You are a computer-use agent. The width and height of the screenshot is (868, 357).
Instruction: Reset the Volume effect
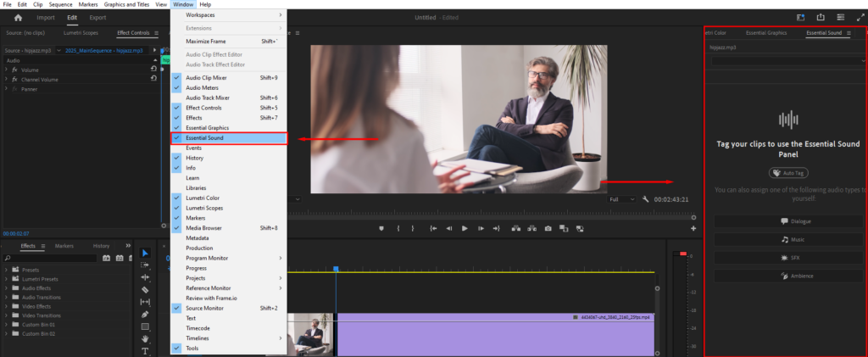pyautogui.click(x=153, y=69)
